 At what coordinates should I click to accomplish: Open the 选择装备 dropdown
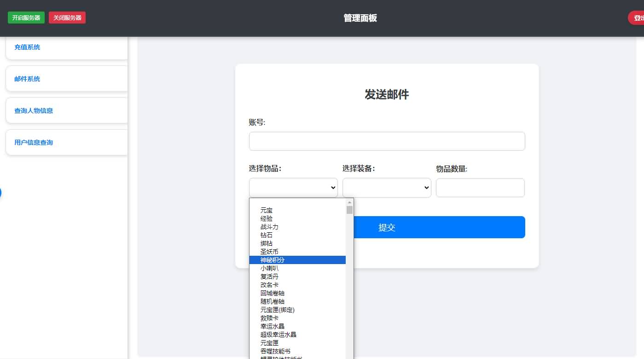(387, 188)
